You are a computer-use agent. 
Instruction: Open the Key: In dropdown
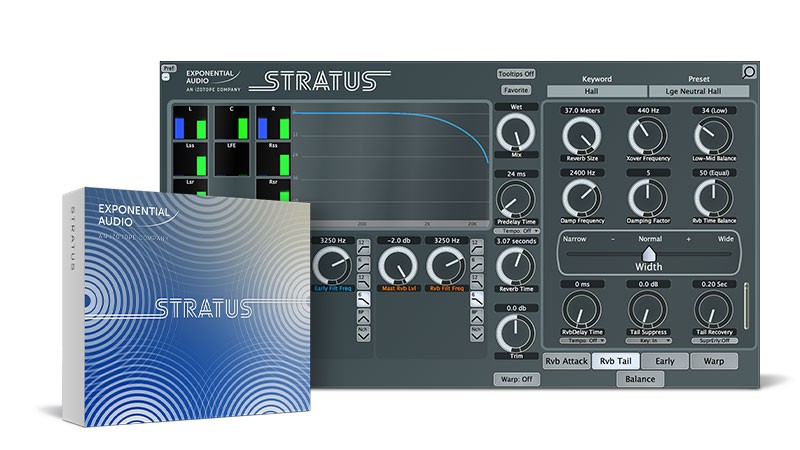[648, 340]
